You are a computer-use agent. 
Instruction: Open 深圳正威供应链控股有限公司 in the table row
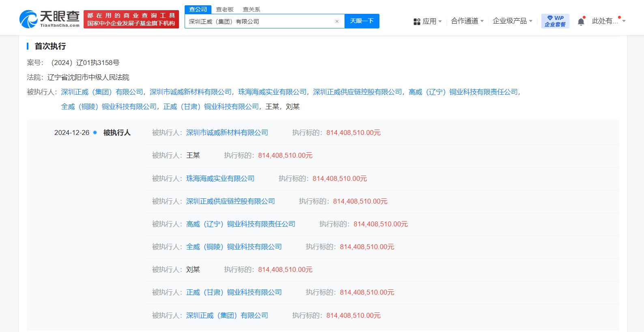[x=230, y=202]
